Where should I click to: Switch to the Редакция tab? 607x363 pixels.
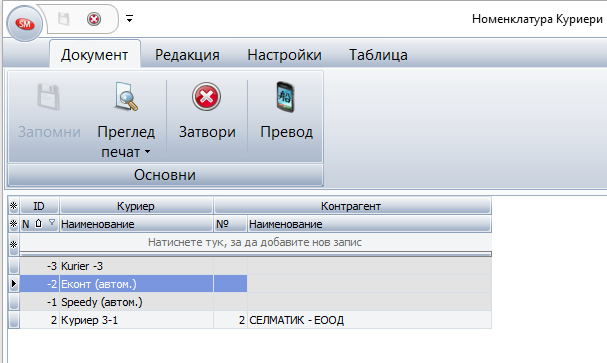pyautogui.click(x=187, y=55)
